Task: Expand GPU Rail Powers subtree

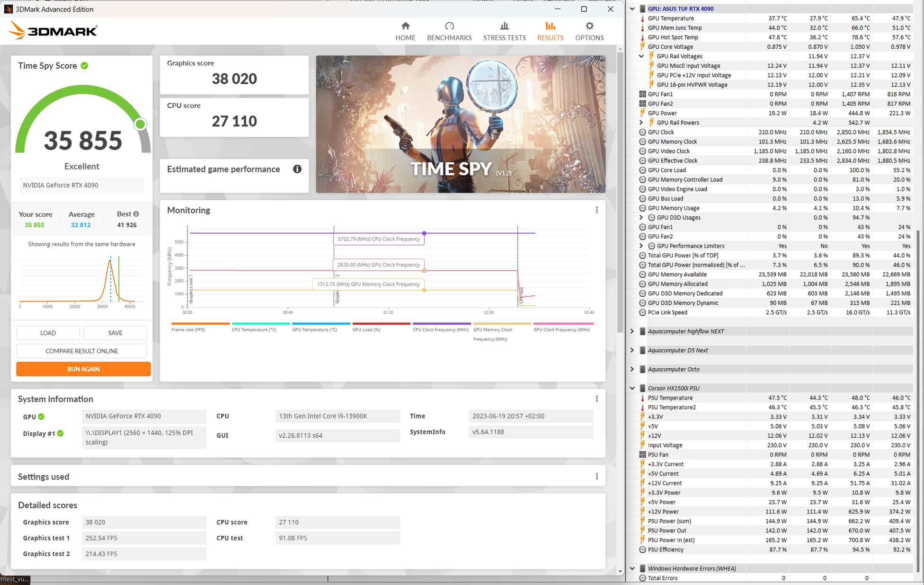Action: [x=641, y=123]
